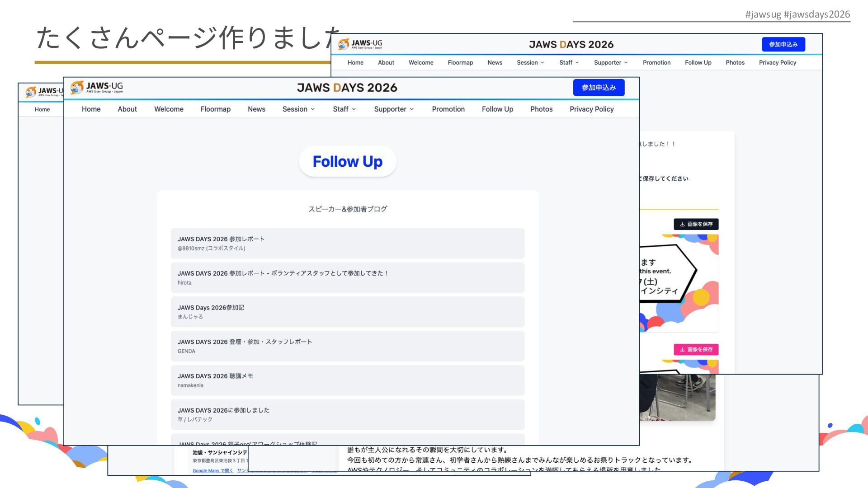Click the Follow Up page heading pill
Screen dimensions: 868x488
click(348, 161)
